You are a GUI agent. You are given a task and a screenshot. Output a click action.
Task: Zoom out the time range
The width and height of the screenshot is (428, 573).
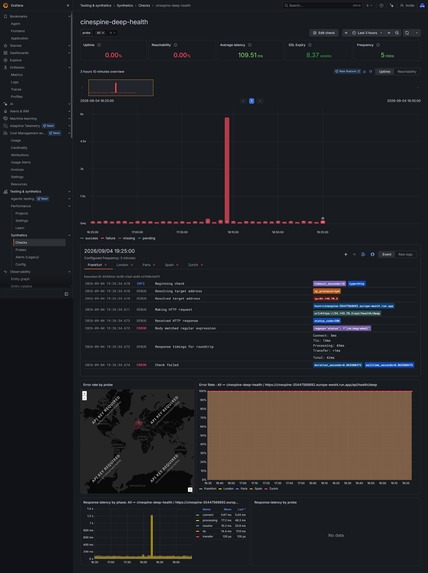pyautogui.click(x=397, y=33)
